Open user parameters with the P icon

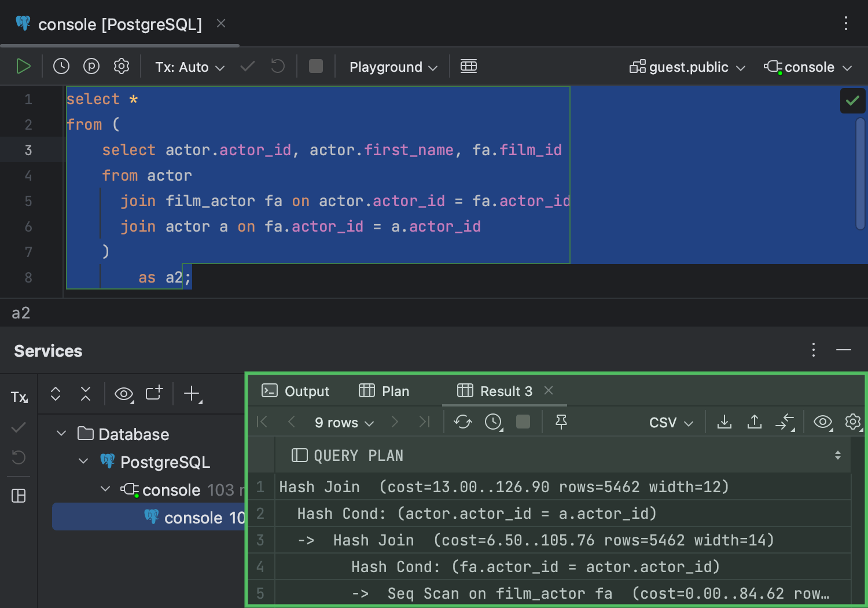coord(91,66)
